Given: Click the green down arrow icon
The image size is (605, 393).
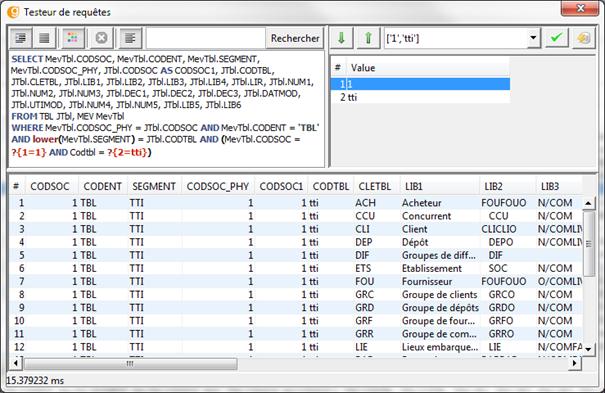Looking at the screenshot, I should (x=341, y=38).
